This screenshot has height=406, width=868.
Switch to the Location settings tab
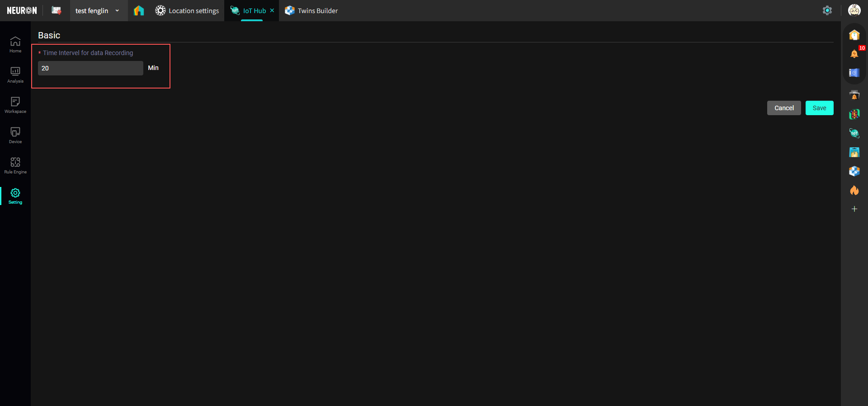pyautogui.click(x=187, y=10)
